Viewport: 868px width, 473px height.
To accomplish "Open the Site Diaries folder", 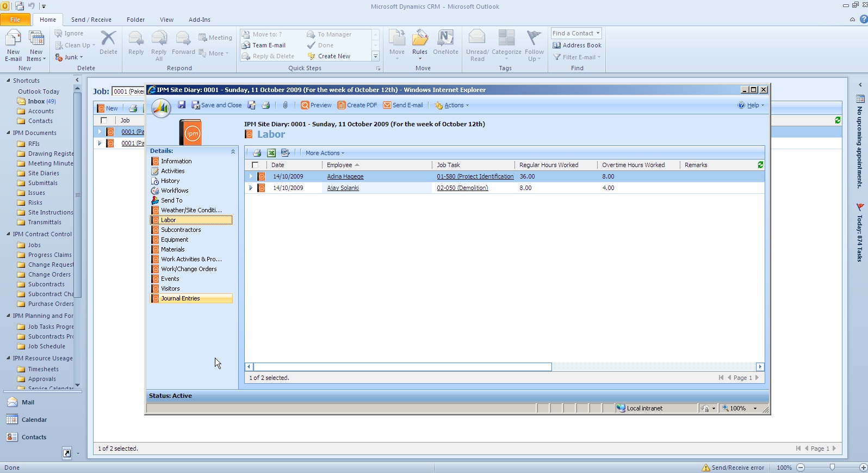I will [44, 173].
